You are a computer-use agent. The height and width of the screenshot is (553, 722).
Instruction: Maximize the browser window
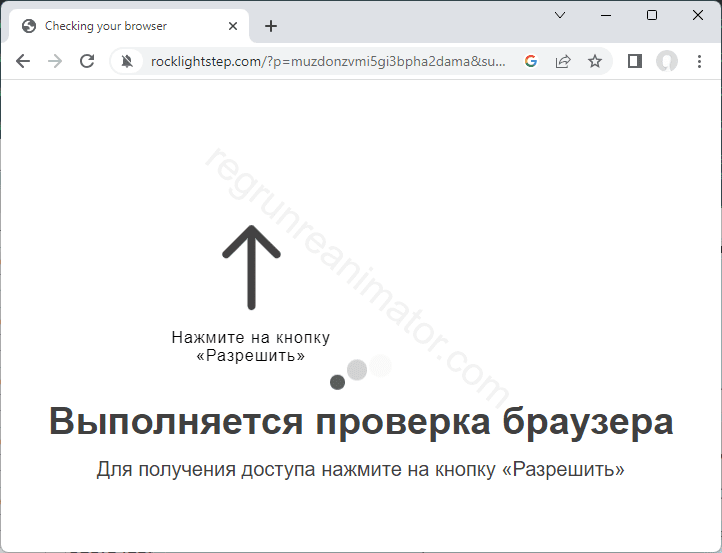point(652,15)
